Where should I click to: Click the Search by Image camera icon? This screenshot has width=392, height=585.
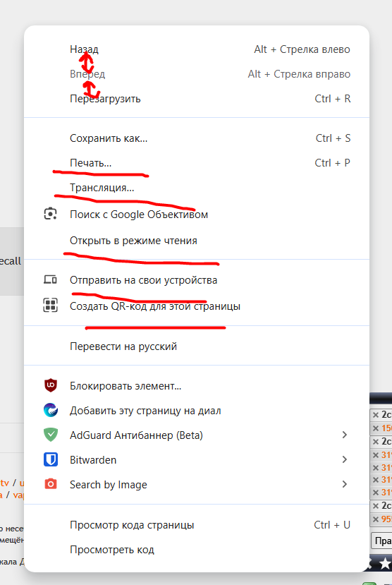[x=51, y=484]
